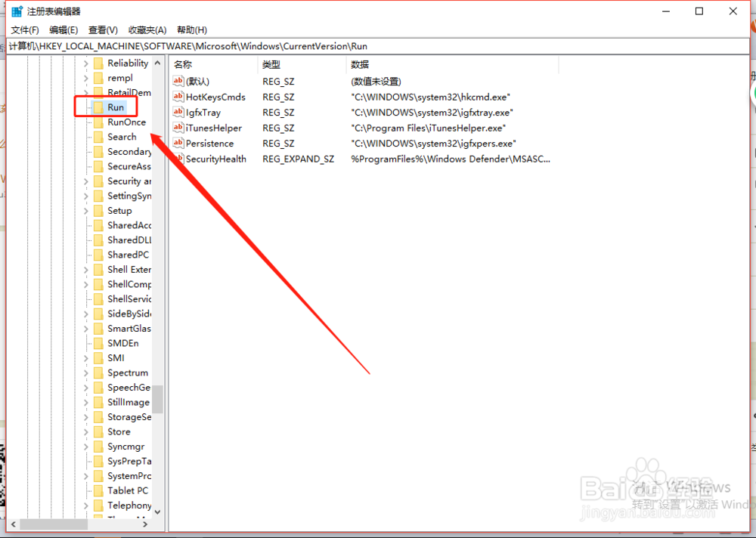Click the RunOnce folder icon
The height and width of the screenshot is (538, 756).
(99, 122)
